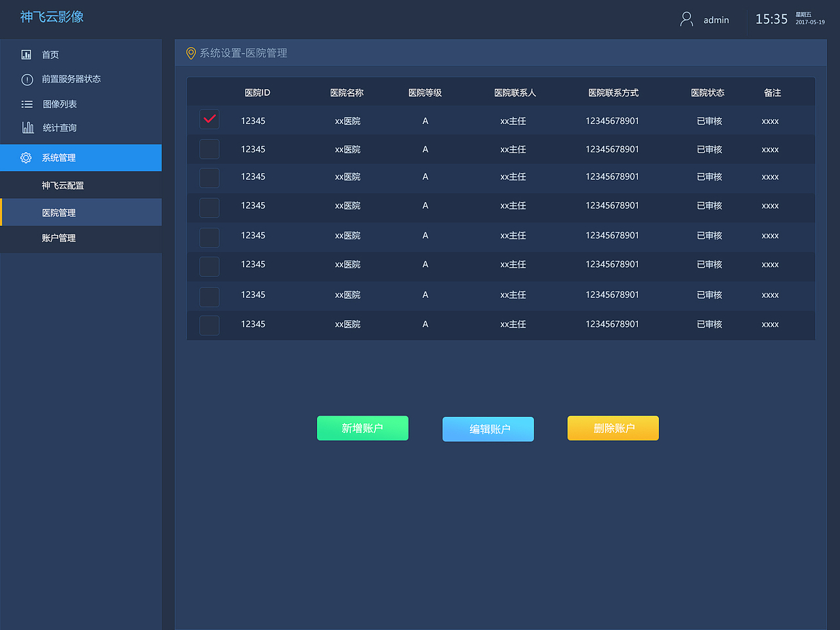Check the last table row's checkbox
Viewport: 840px width, 630px height.
point(209,325)
